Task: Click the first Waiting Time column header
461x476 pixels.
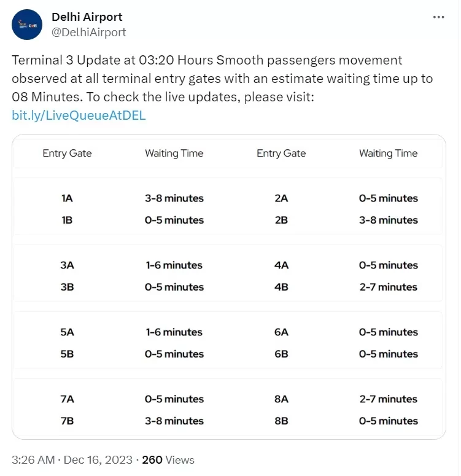Action: pyautogui.click(x=174, y=154)
